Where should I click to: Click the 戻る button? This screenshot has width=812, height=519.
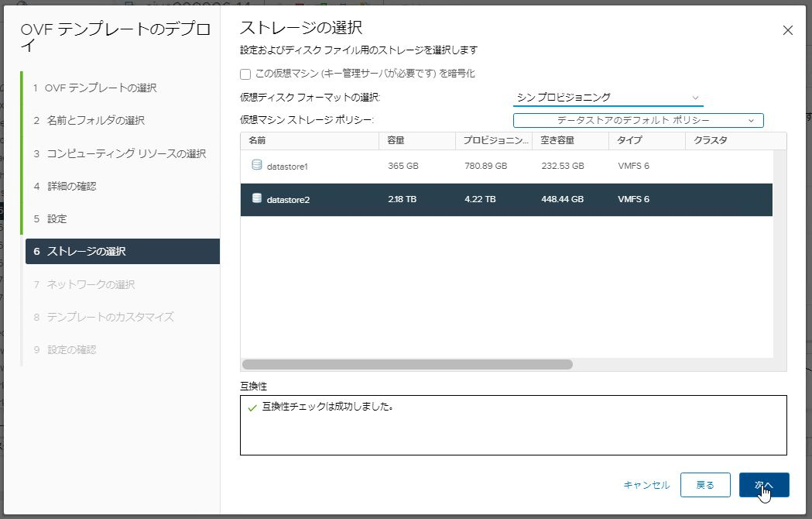(705, 485)
